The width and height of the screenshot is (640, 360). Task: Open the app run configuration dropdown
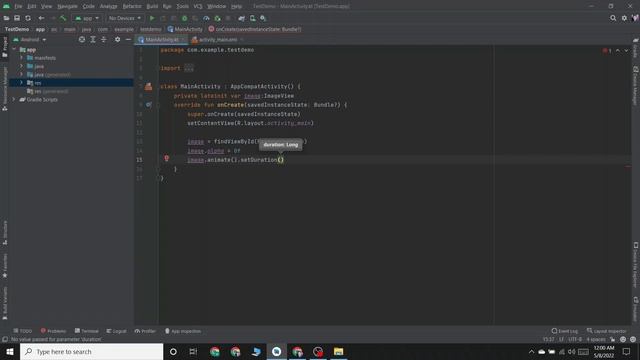point(87,18)
